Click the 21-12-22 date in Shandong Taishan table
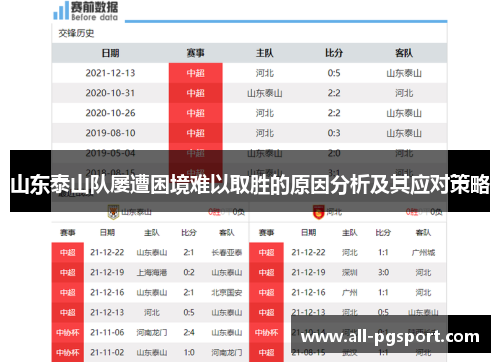Screen dimensions: 500x362 click(107, 253)
